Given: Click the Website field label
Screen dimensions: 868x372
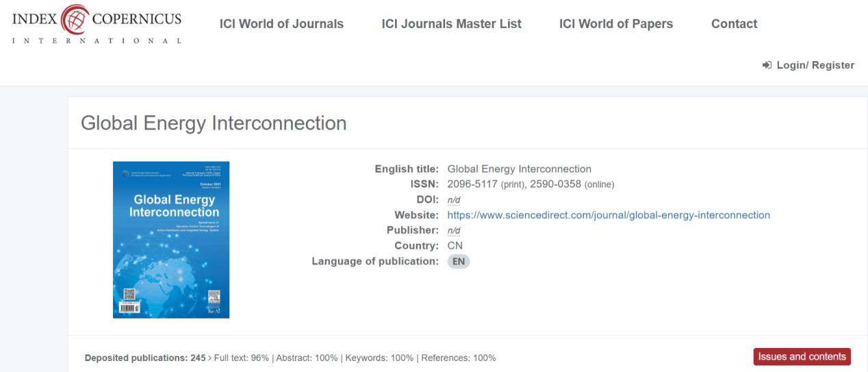Looking at the screenshot, I should point(417,215).
